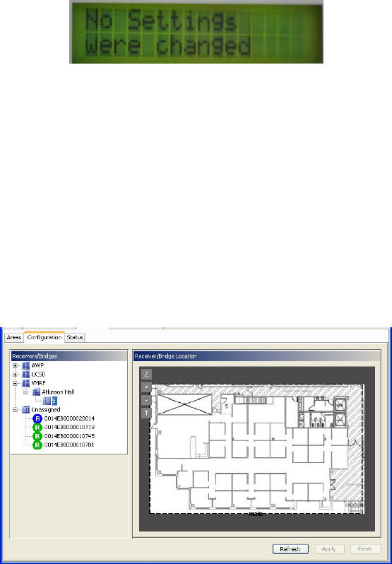Zoom out with the minus map button
Screen dimensions: 392x564
(146, 400)
